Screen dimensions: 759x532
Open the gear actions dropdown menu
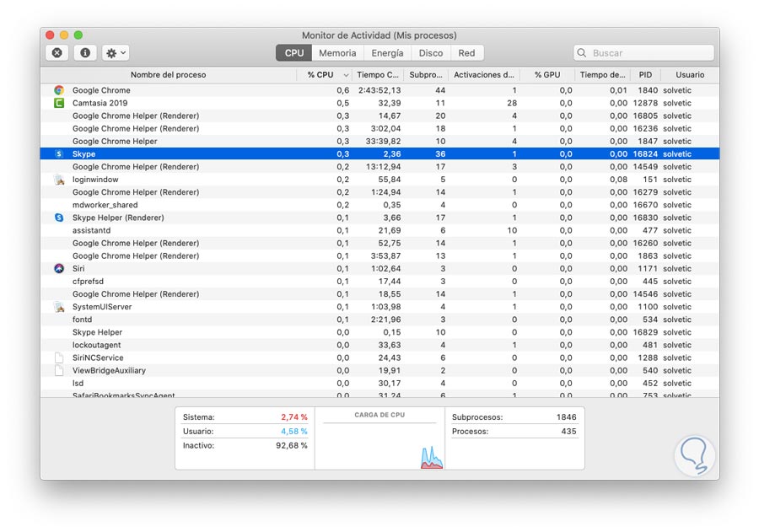116,53
